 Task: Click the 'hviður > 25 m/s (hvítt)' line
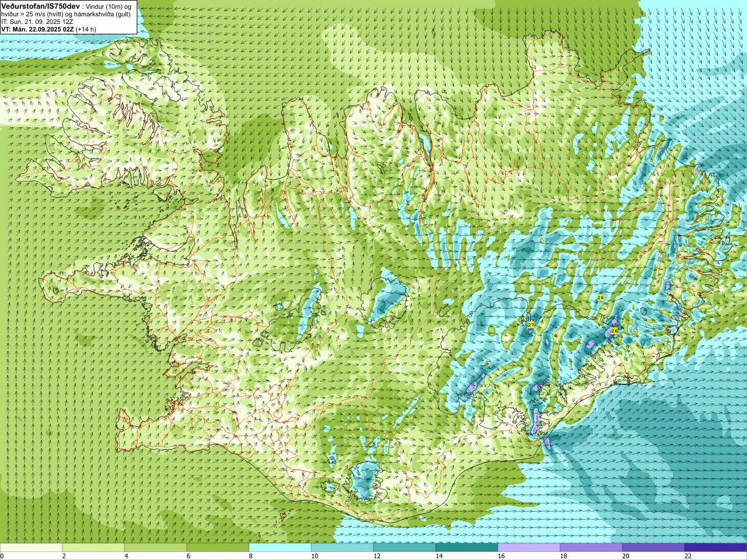[33, 13]
